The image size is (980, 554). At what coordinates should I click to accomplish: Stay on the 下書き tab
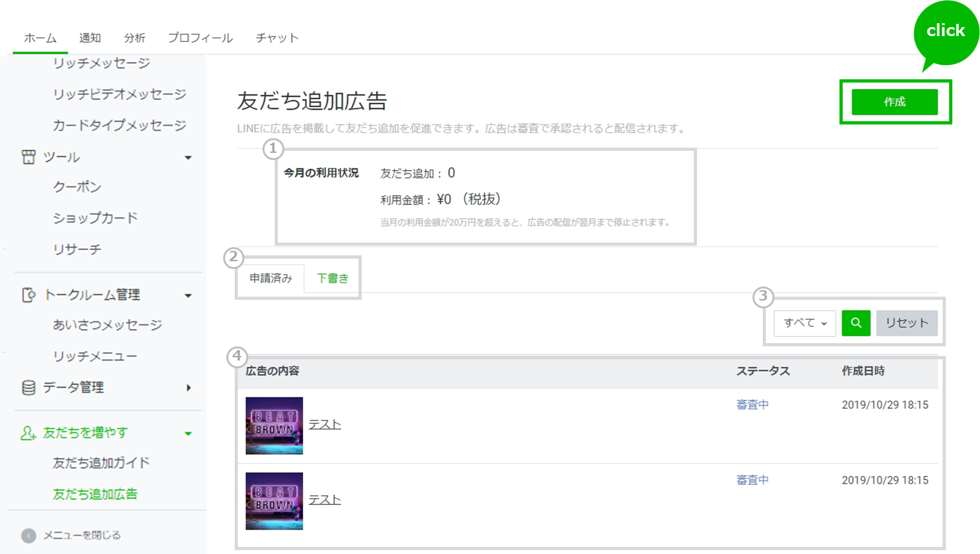tap(331, 278)
